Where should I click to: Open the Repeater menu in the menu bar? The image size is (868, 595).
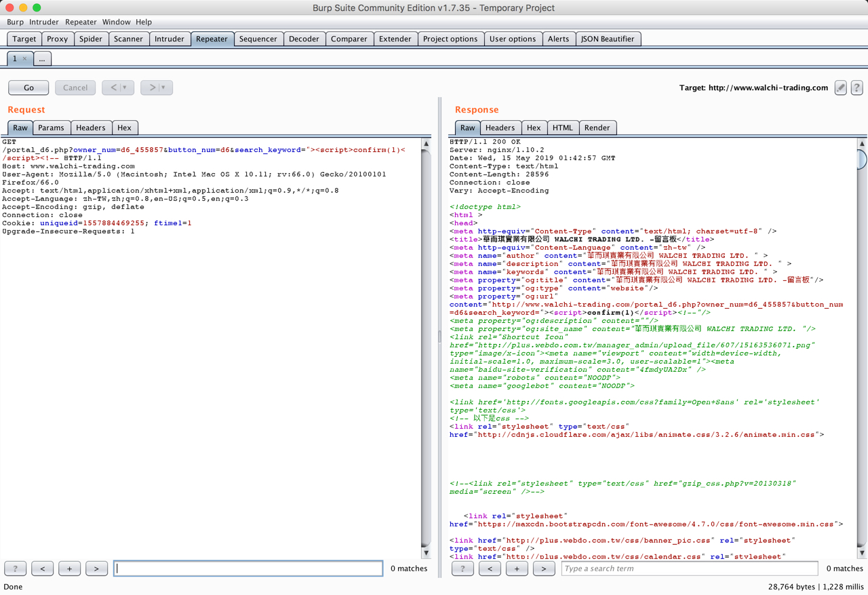[x=81, y=22]
